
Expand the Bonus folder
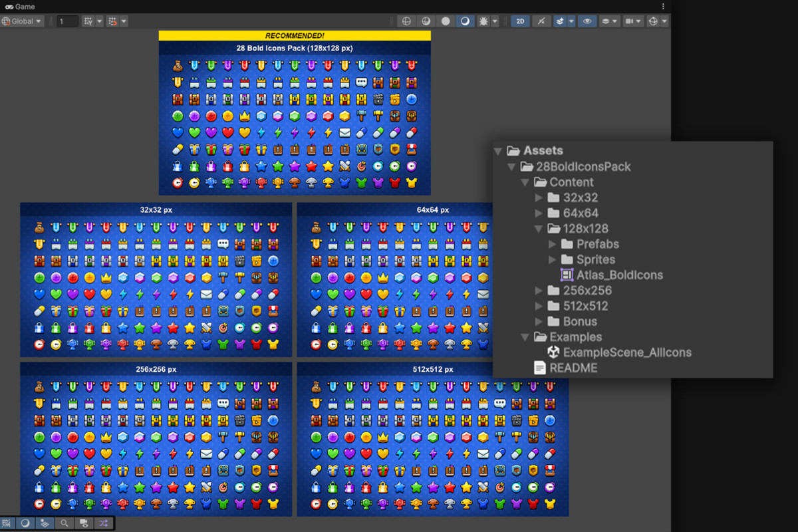click(x=539, y=321)
